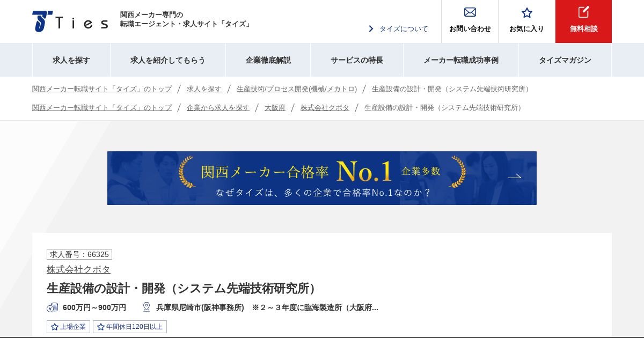The image size is (644, 338).
Task: Open the お問い合わせ envelope icon
Action: 470,12
